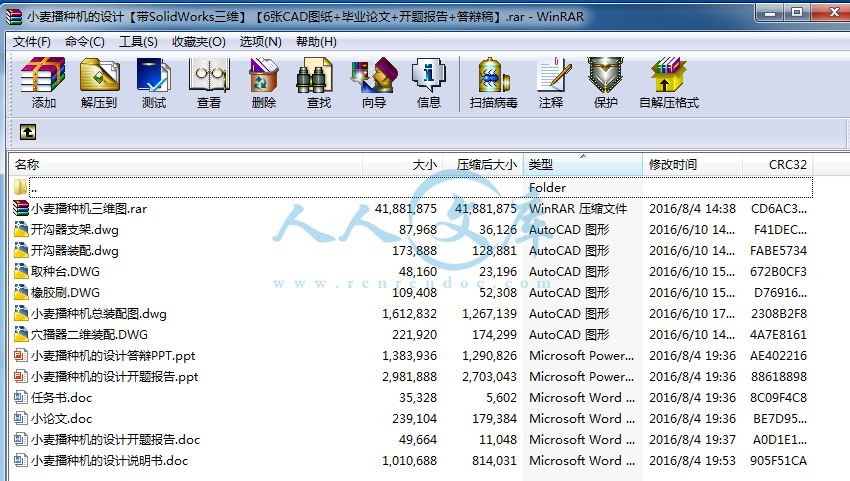Click packed size 5,602
Viewport: 850px width, 481px height.
[501, 397]
